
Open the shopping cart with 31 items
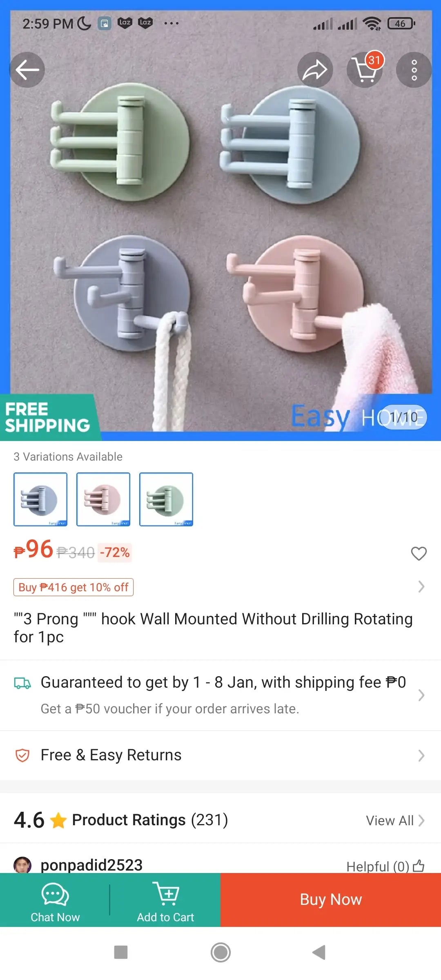[365, 69]
